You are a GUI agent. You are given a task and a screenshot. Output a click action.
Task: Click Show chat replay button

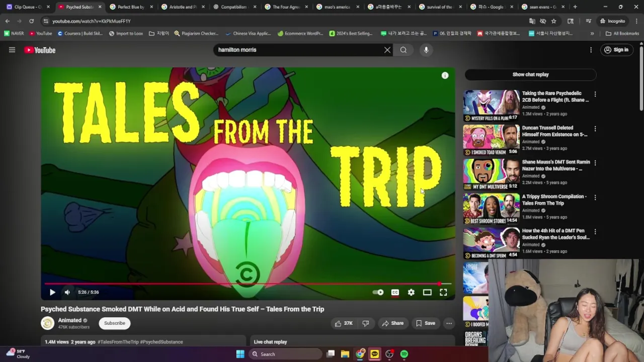530,74
